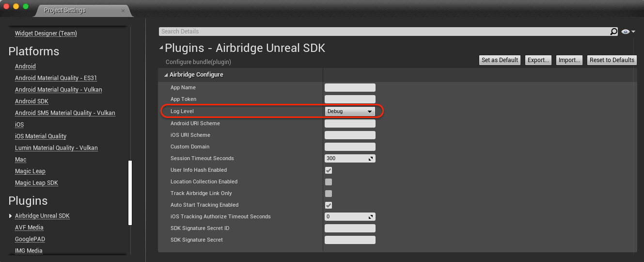Viewport: 644px width, 262px height.
Task: Collapse the Airbridge Configure section
Action: pyautogui.click(x=166, y=75)
